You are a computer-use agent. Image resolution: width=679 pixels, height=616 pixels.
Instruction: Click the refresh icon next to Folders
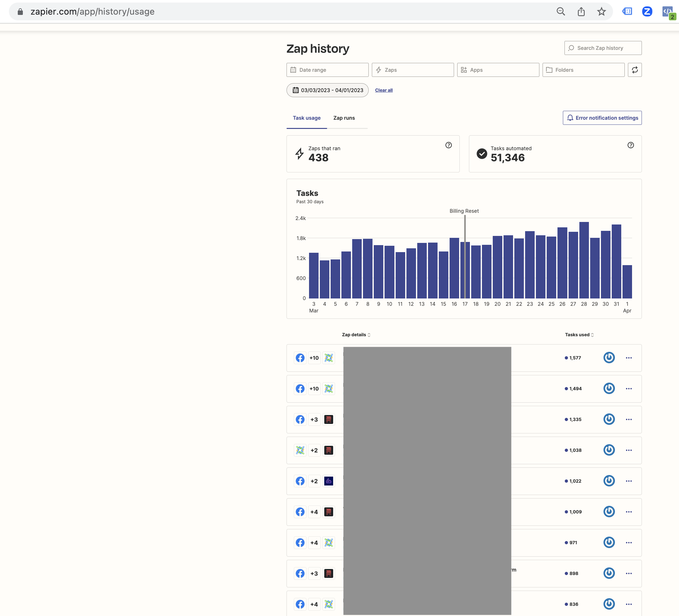635,70
